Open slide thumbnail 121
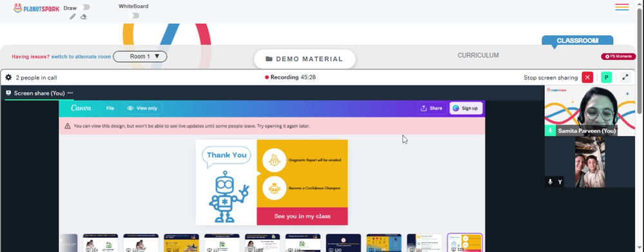The height and width of the screenshot is (252, 644). coord(384,243)
